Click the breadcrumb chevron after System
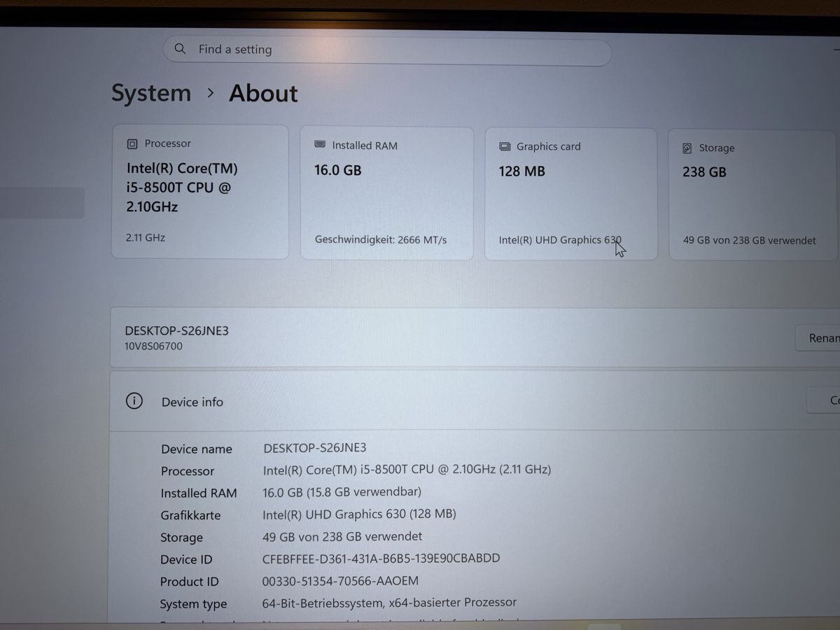This screenshot has height=630, width=840. coord(210,93)
